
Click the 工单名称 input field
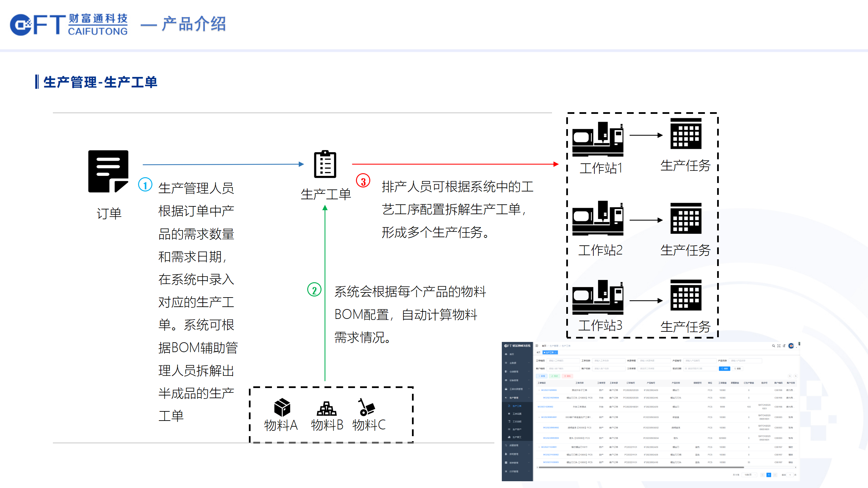click(x=609, y=361)
